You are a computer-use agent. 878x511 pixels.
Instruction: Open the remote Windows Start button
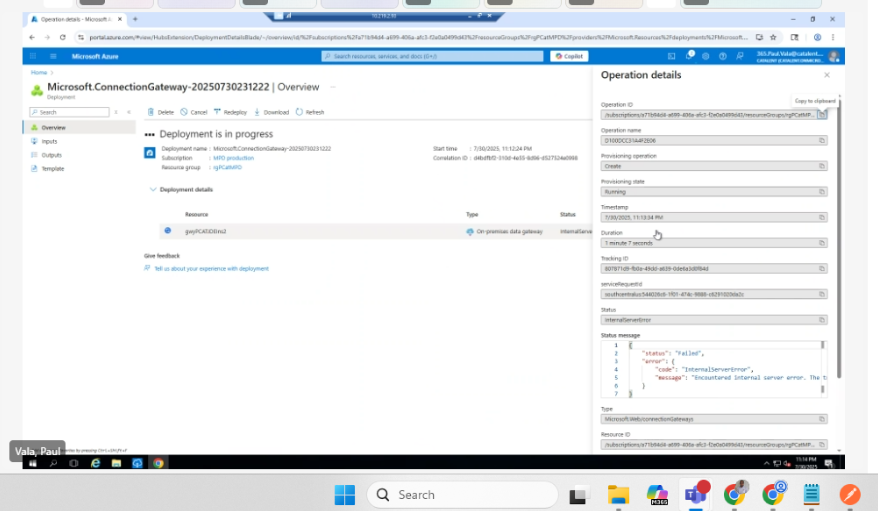pyautogui.click(x=32, y=463)
